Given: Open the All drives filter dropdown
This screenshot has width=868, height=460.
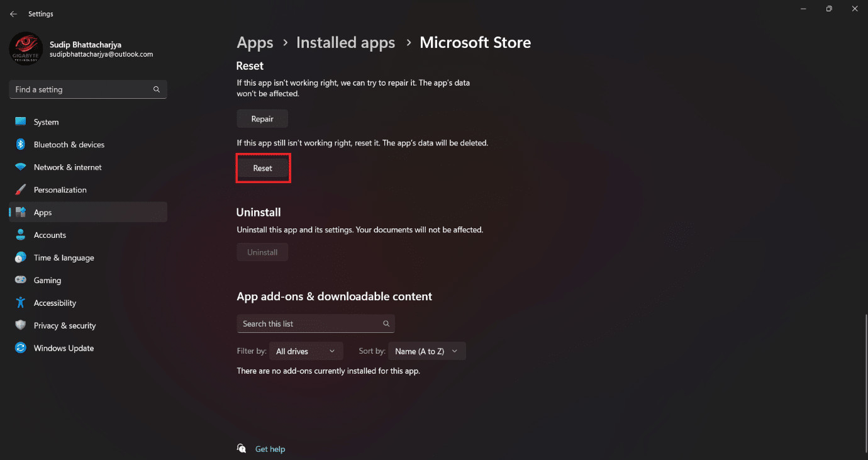Looking at the screenshot, I should (306, 351).
